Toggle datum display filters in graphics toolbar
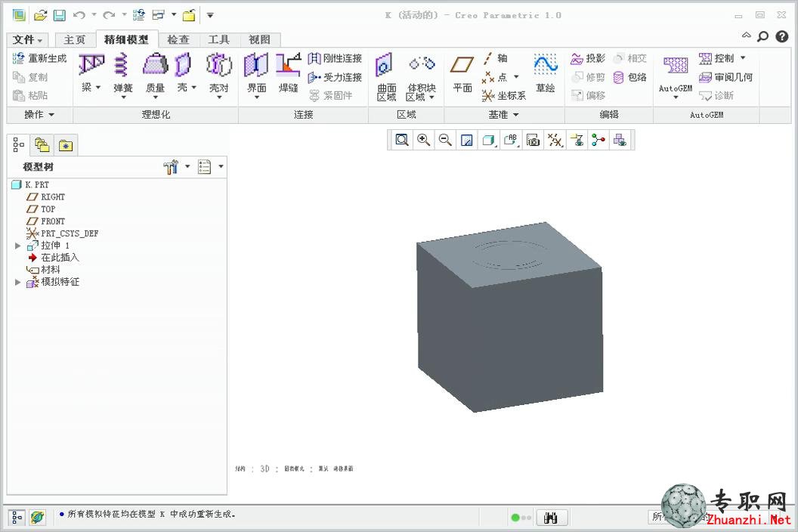 click(555, 140)
